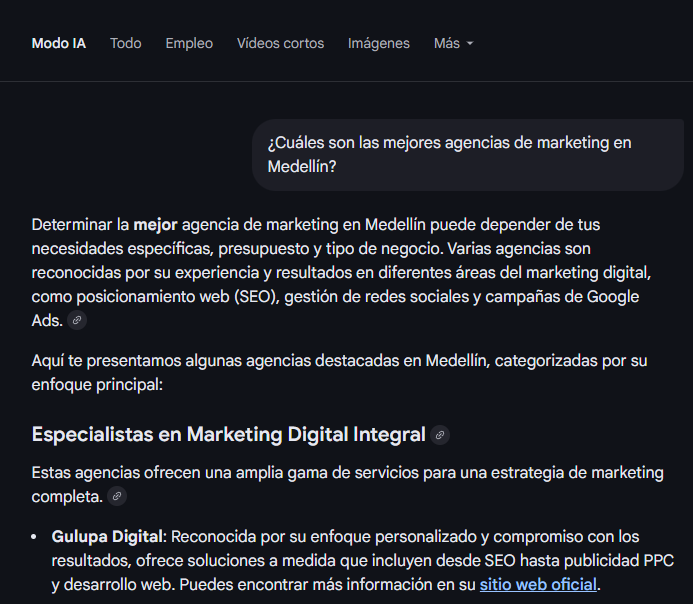This screenshot has width=693, height=604.
Task: Click the Gulupa description mentioning publicidad PPC
Action: (400, 561)
